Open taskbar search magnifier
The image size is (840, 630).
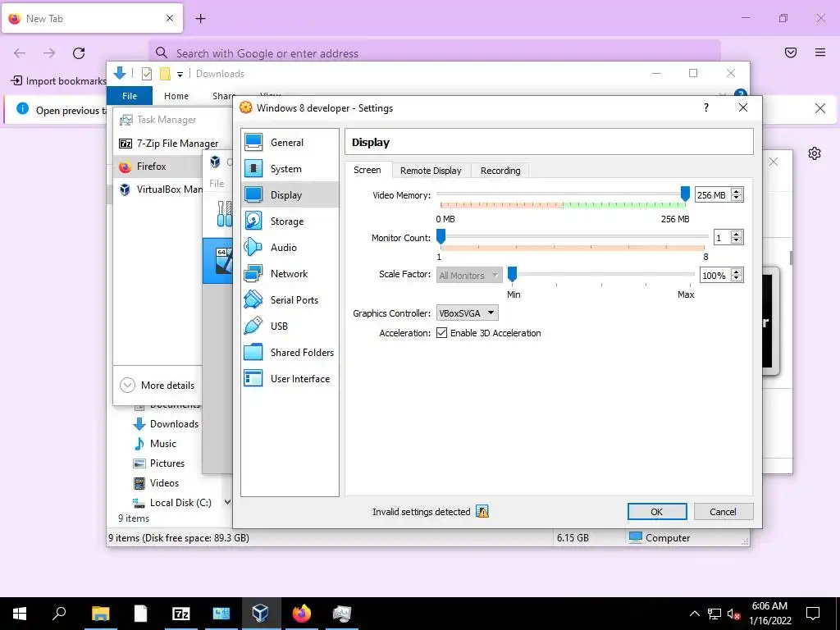pyautogui.click(x=59, y=613)
